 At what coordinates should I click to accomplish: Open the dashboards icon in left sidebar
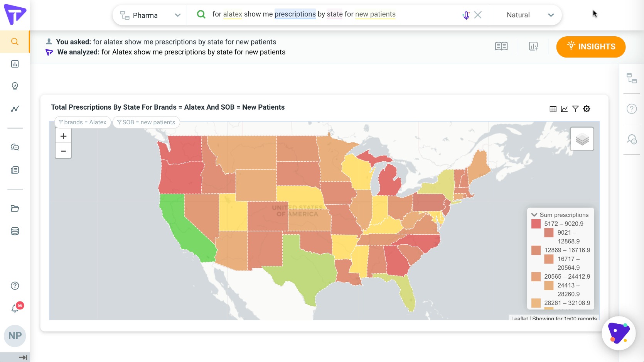pyautogui.click(x=15, y=64)
